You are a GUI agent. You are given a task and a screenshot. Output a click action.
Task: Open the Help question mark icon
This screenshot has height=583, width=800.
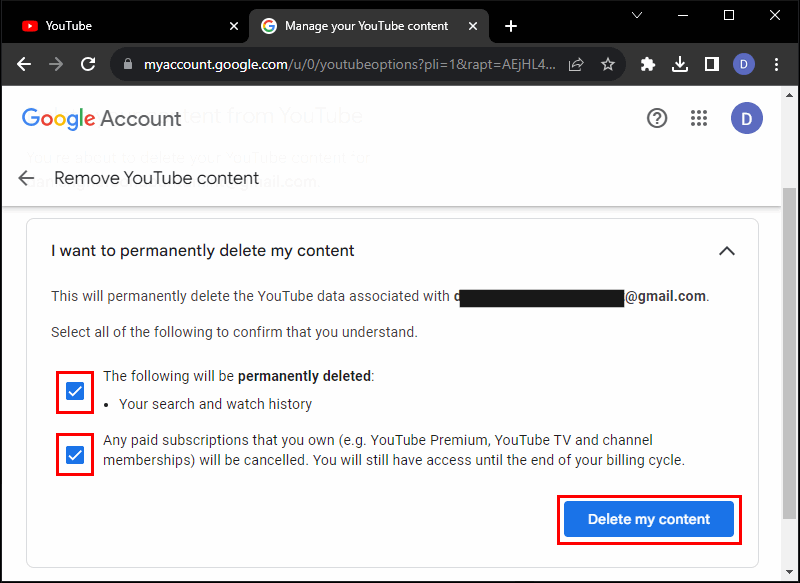(x=657, y=119)
